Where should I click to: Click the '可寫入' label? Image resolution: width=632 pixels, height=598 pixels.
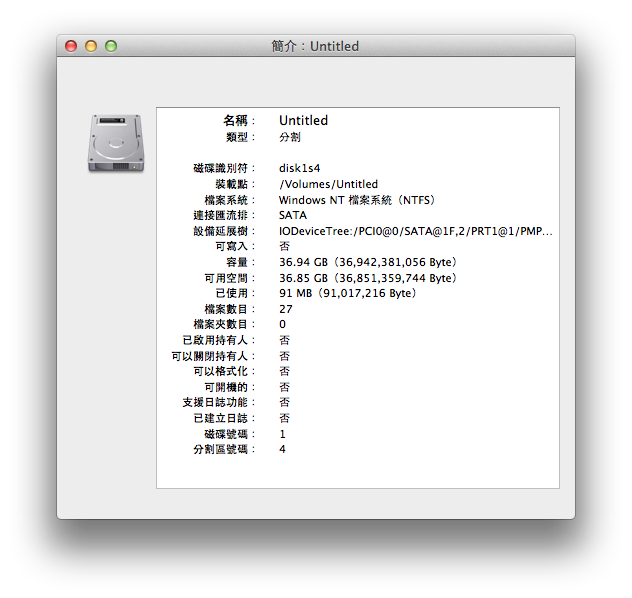[235, 246]
